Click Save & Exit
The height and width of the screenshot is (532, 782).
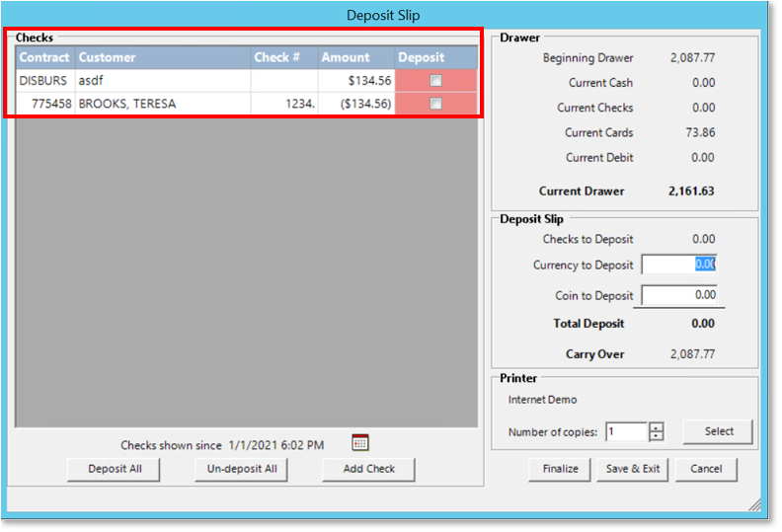coord(633,469)
